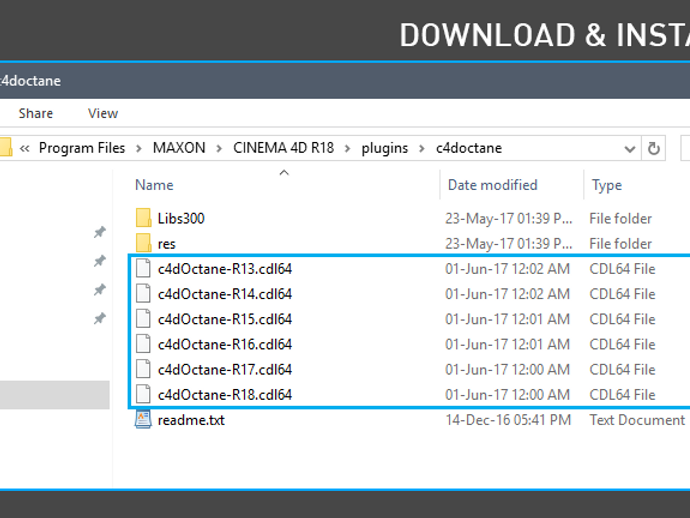This screenshot has width=690, height=518.
Task: Click file icon of c4dOctane-R16.cdl64
Action: [143, 343]
